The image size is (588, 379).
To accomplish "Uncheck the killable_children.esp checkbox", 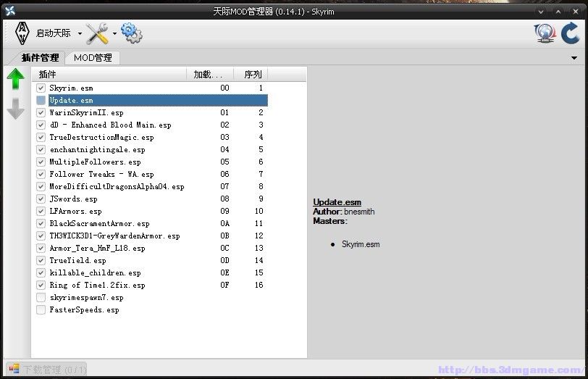I will [x=41, y=272].
